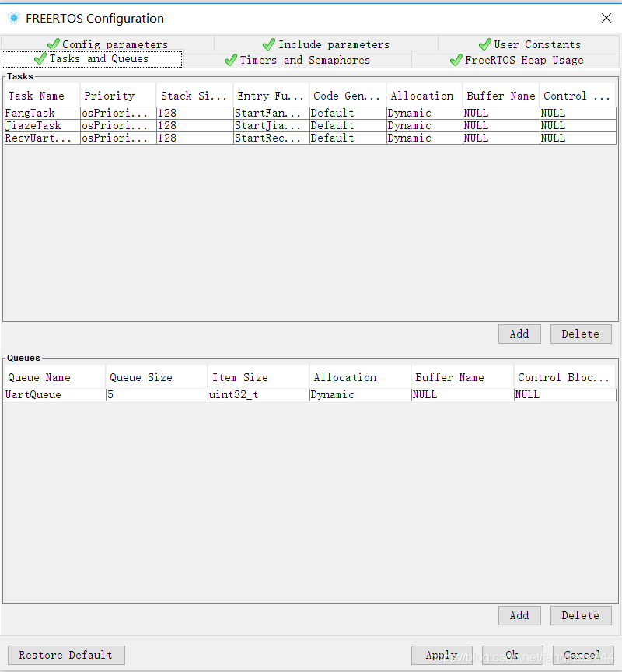Click the Cancel button

(x=583, y=655)
